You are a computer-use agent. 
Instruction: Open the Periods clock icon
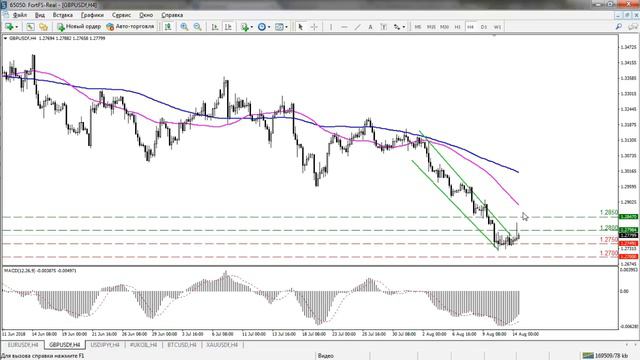coord(262,27)
